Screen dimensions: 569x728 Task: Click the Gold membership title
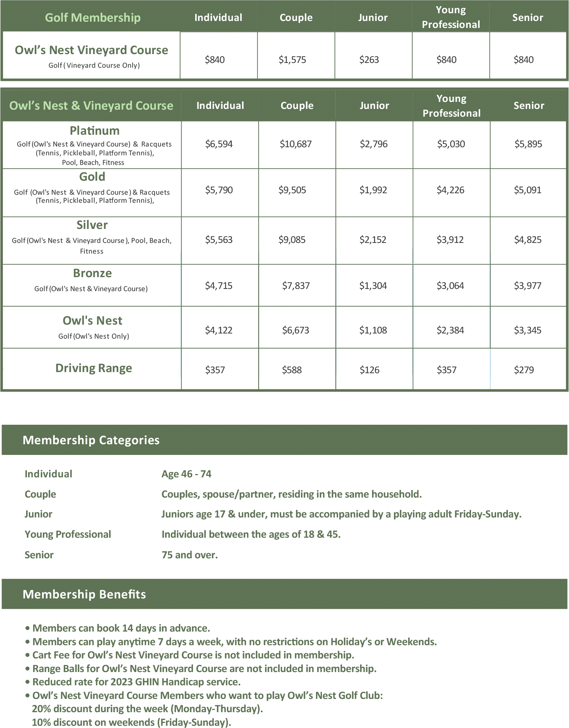[92, 177]
